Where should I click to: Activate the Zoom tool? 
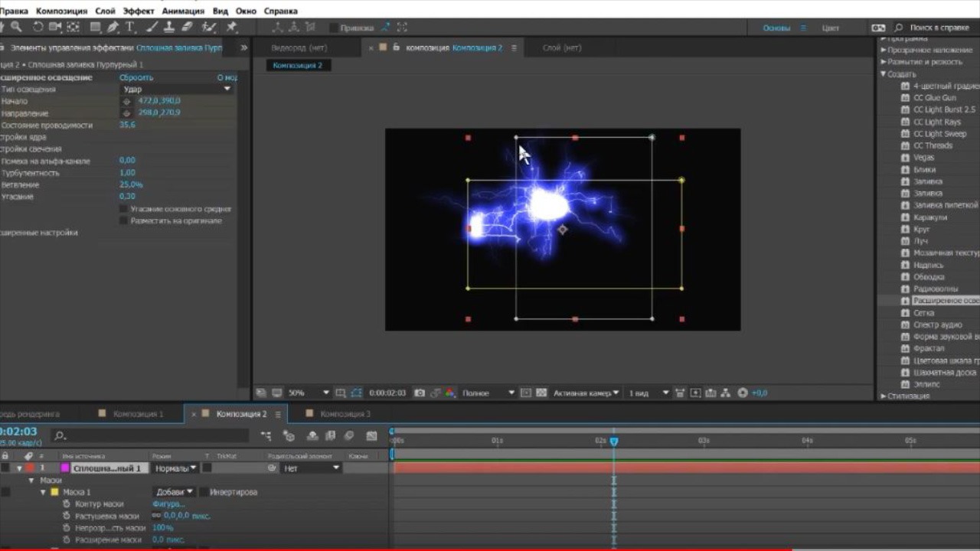(17, 27)
